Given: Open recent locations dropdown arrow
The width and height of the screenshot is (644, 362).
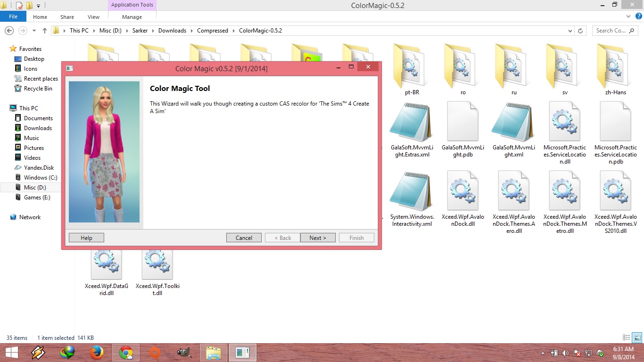Looking at the screenshot, I should tap(34, 31).
